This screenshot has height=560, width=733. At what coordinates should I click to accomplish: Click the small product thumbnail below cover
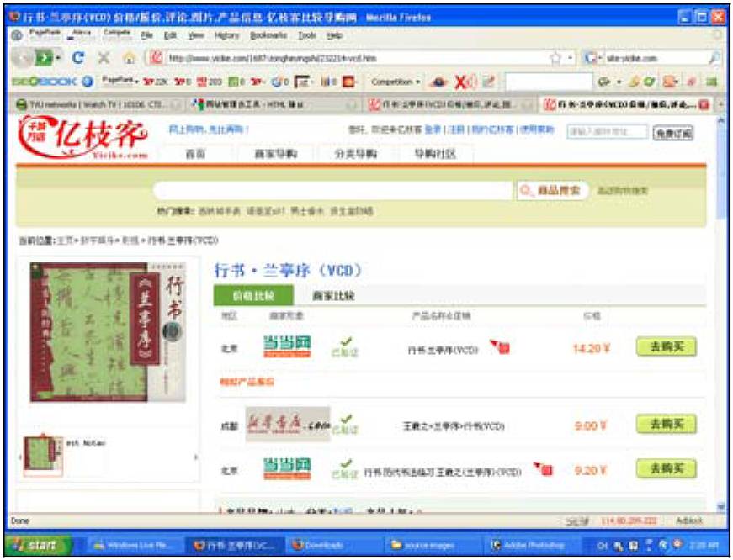pyautogui.click(x=43, y=456)
